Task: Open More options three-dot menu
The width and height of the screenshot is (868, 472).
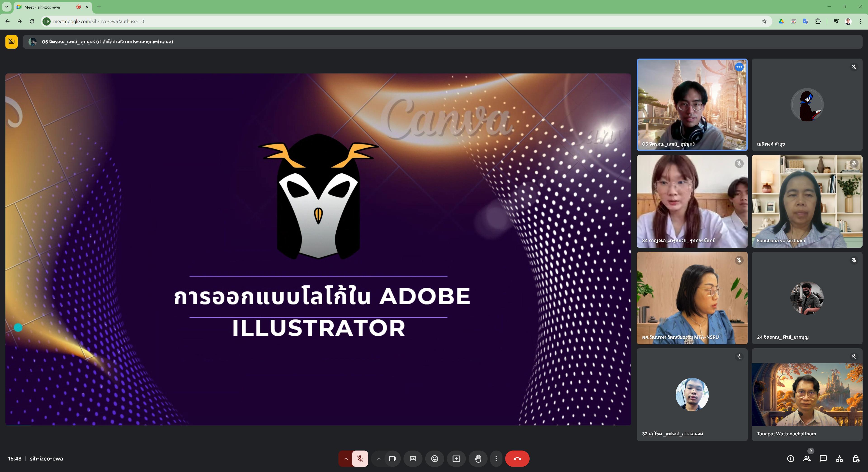Action: [496, 458]
